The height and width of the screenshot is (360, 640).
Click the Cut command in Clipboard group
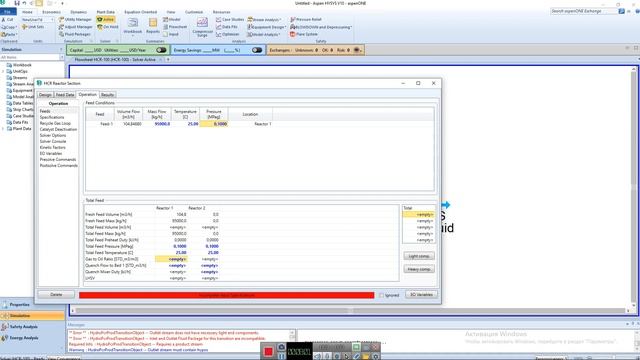pyautogui.click(x=7, y=19)
